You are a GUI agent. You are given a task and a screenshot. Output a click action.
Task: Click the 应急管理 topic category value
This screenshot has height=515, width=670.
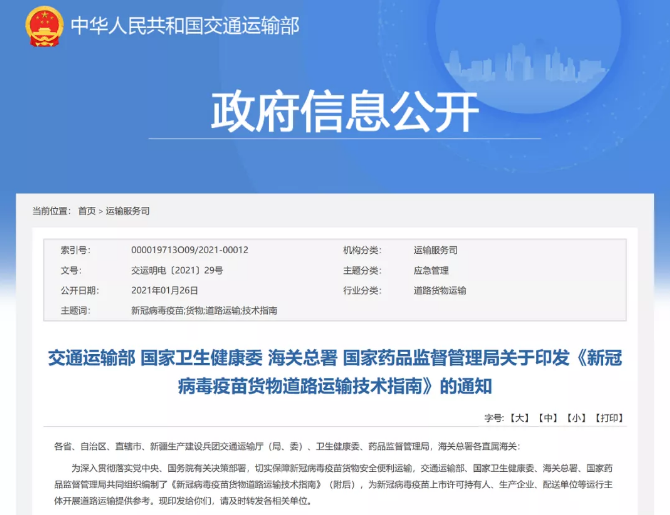tap(431, 270)
